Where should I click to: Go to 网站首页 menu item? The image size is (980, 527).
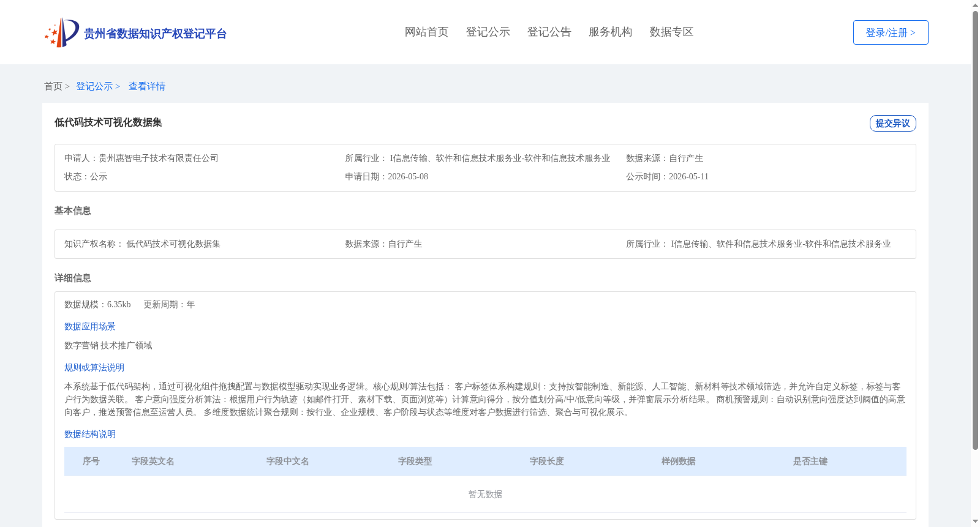[x=426, y=32]
